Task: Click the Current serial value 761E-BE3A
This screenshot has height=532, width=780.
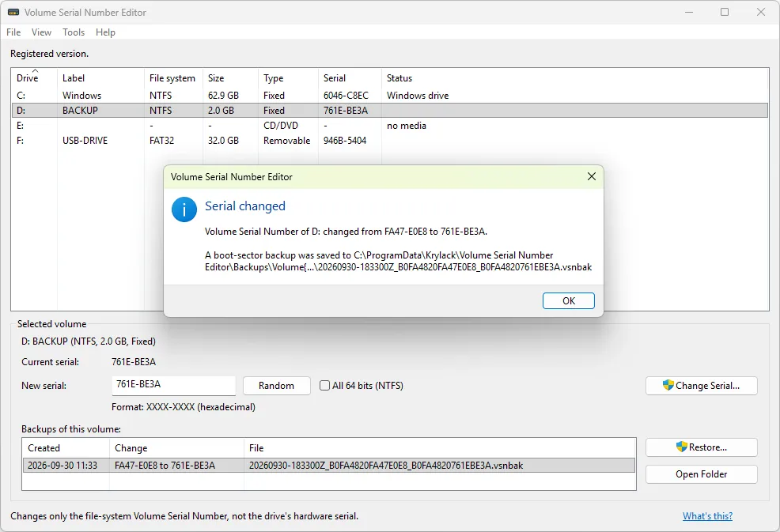Action: [134, 362]
